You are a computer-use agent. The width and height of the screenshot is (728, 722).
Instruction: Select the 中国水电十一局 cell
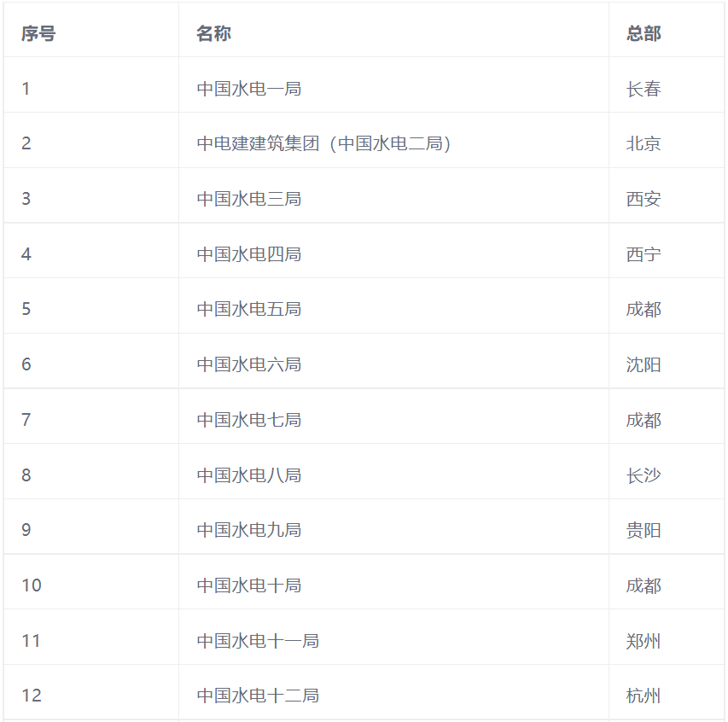pos(258,640)
